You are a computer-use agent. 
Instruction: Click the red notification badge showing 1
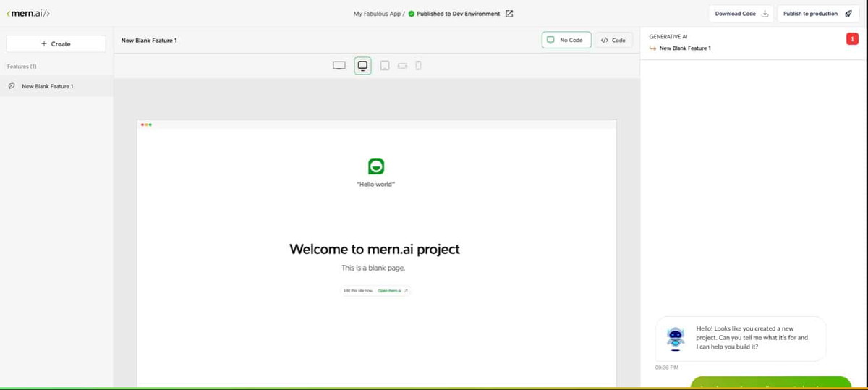(851, 38)
